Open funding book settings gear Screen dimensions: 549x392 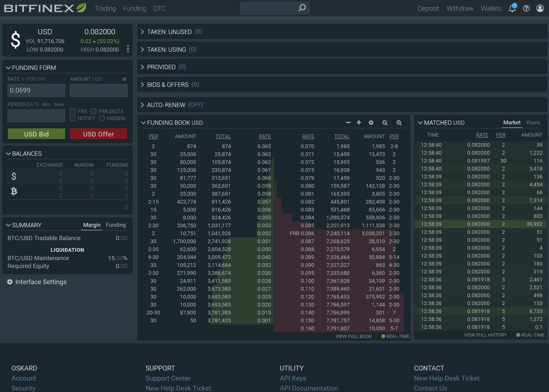tap(371, 122)
